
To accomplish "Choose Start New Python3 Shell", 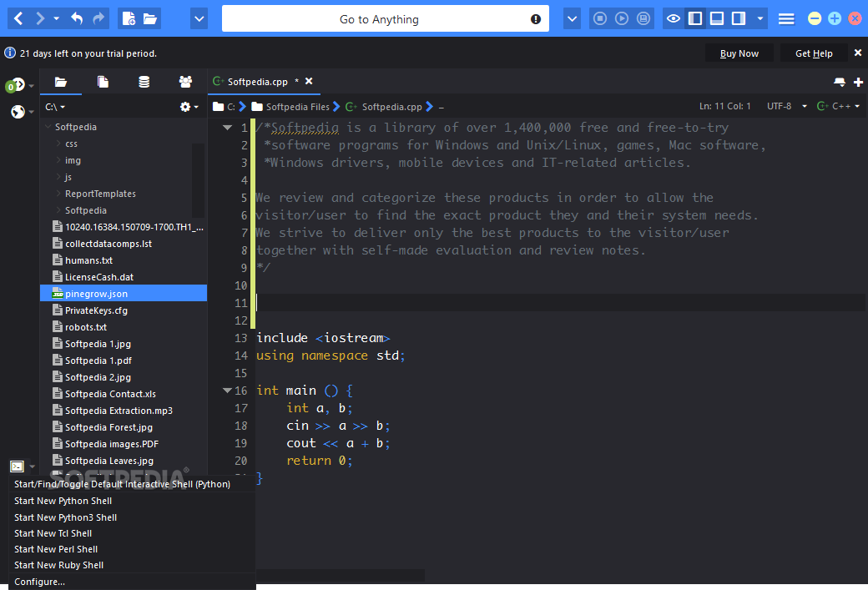I will click(x=133, y=517).
